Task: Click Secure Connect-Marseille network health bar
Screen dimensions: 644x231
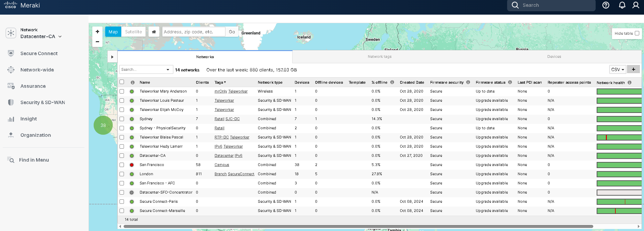Action: tap(619, 211)
